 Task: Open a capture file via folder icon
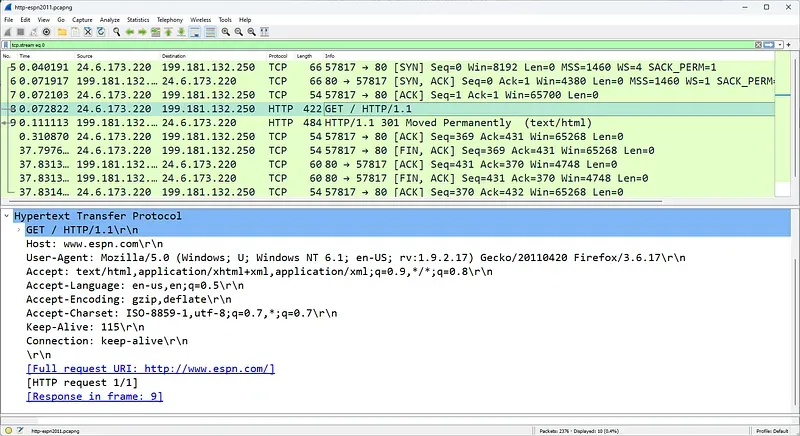pyautogui.click(x=62, y=32)
